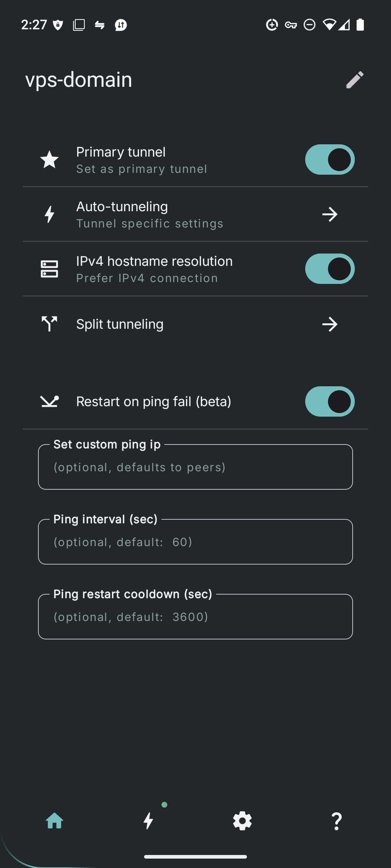Tap the Split tunneling label
Screen dimensions: 391x868
tap(120, 324)
